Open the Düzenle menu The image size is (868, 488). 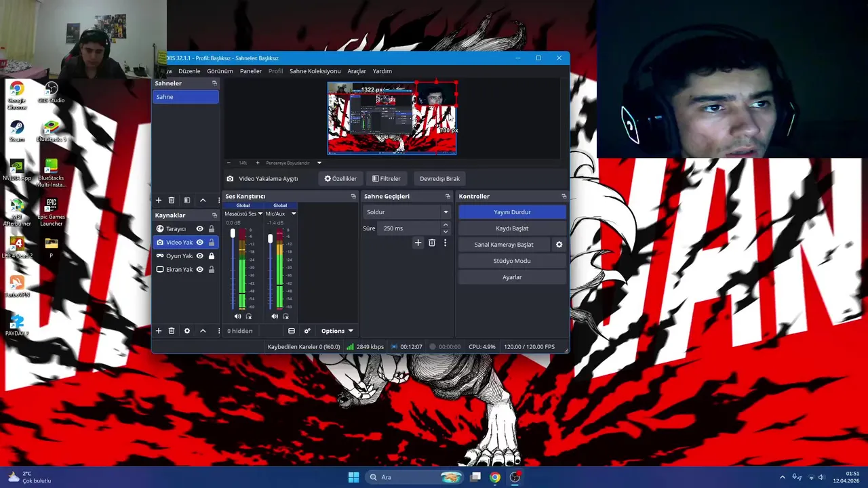pyautogui.click(x=189, y=71)
